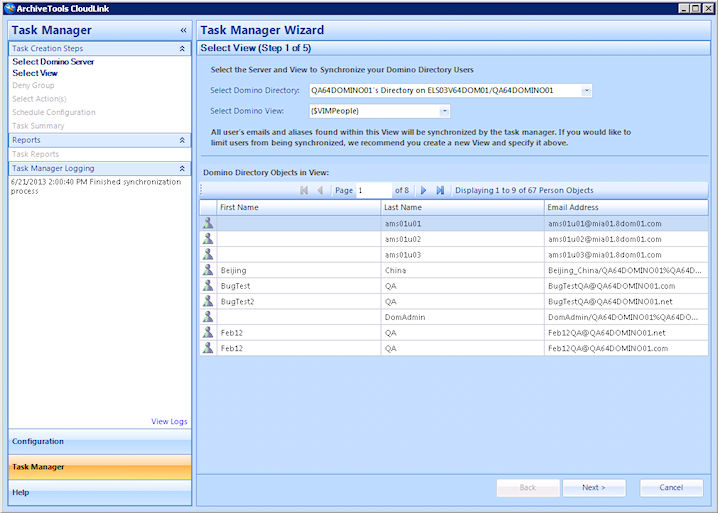The image size is (718, 513).
Task: Click the Deny Group step
Action: [x=33, y=85]
